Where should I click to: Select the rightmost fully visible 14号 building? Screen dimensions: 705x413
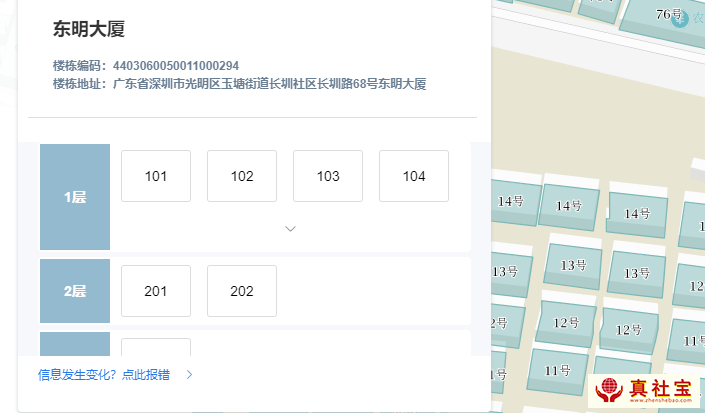(x=637, y=214)
